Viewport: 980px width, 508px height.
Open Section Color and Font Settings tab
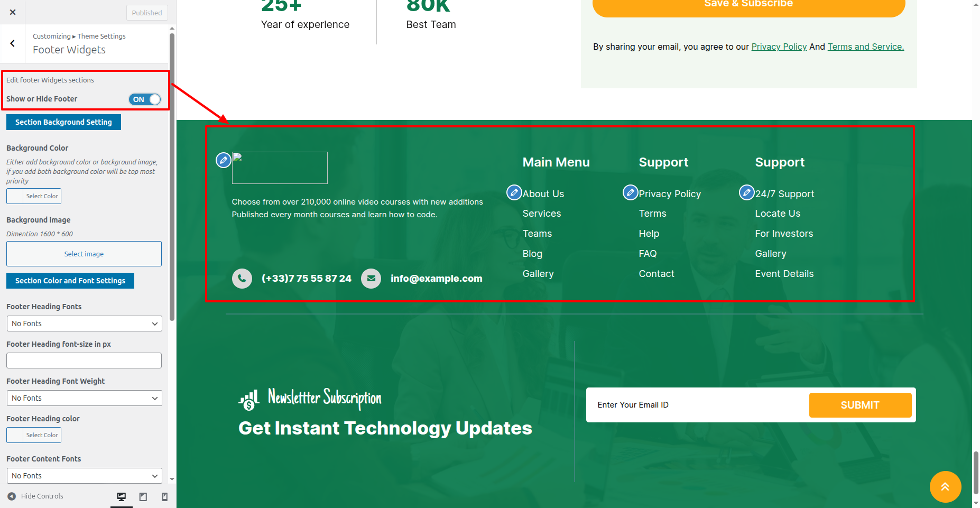(70, 281)
